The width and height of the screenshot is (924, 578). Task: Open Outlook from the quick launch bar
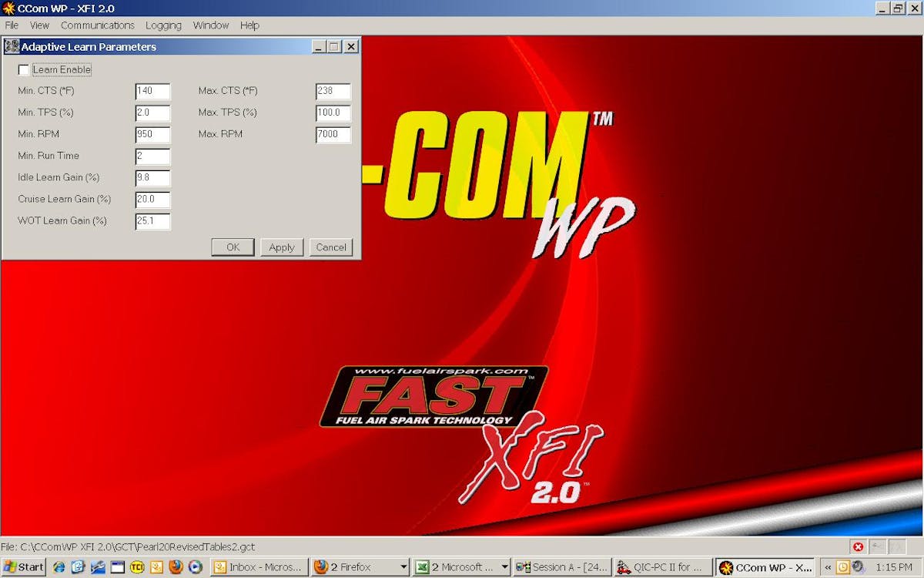pyautogui.click(x=156, y=567)
